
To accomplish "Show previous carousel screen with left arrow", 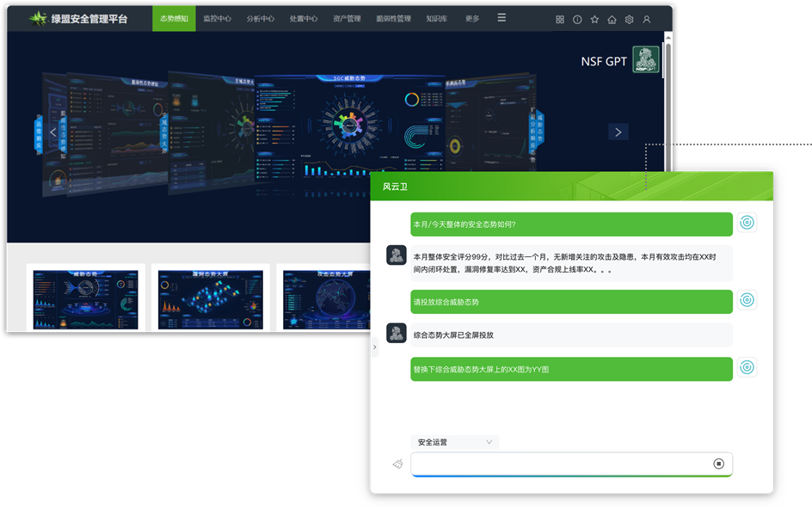I will 52,132.
